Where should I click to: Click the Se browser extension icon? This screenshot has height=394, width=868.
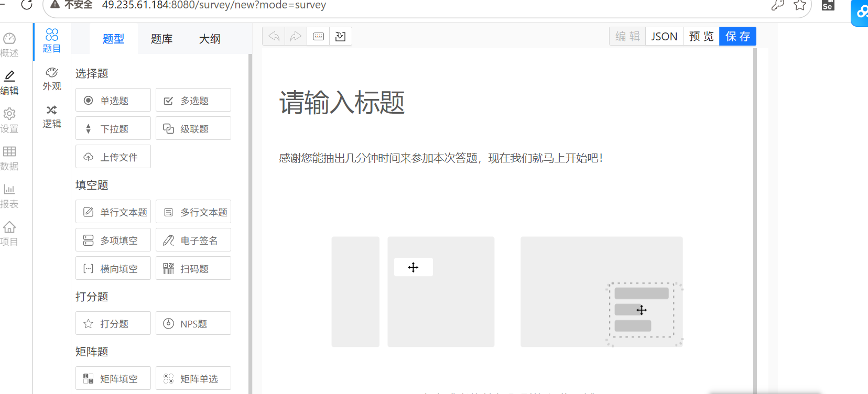click(828, 5)
